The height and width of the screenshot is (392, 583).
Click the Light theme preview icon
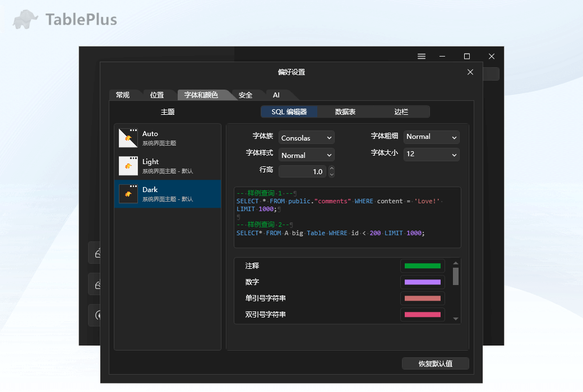point(128,165)
